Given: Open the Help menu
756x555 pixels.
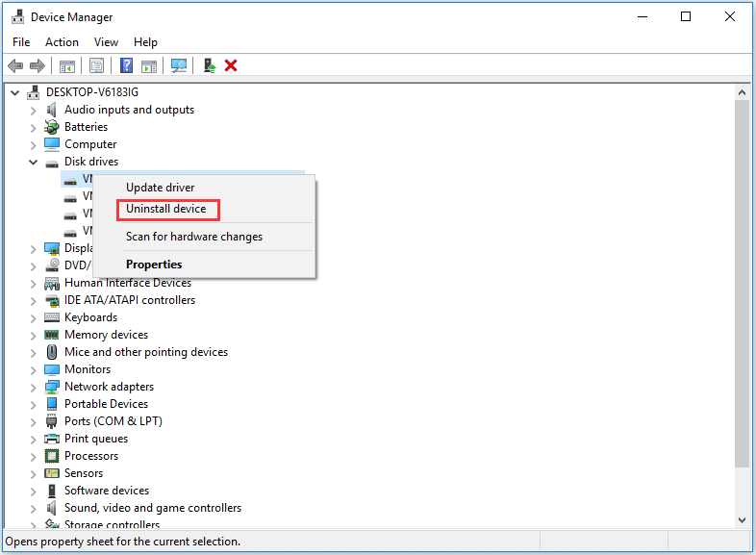Looking at the screenshot, I should coord(145,42).
